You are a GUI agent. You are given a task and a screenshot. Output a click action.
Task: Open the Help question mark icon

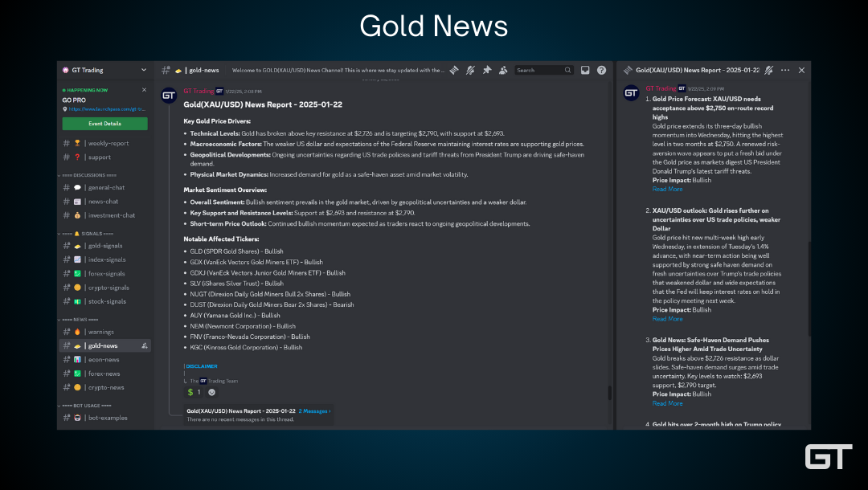coord(601,70)
